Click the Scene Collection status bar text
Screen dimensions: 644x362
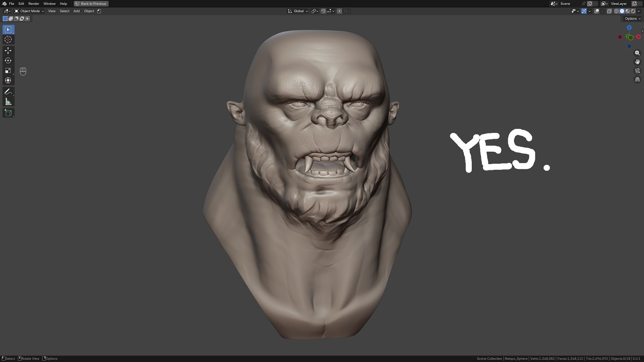coord(490,358)
